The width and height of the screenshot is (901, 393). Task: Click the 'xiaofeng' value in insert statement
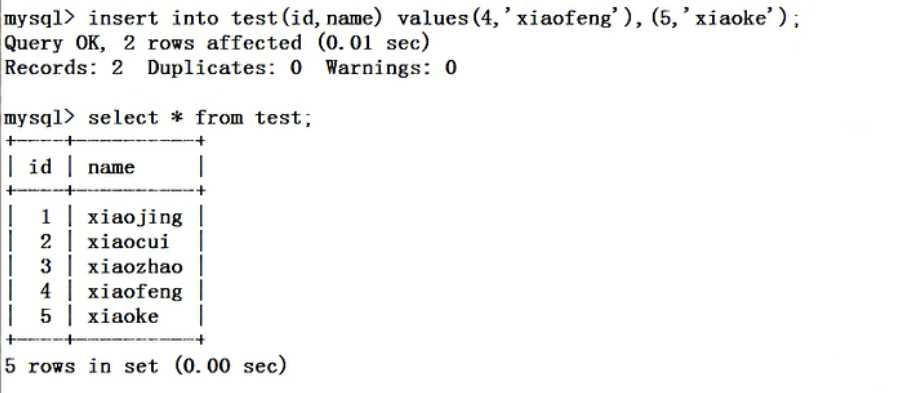click(x=565, y=19)
